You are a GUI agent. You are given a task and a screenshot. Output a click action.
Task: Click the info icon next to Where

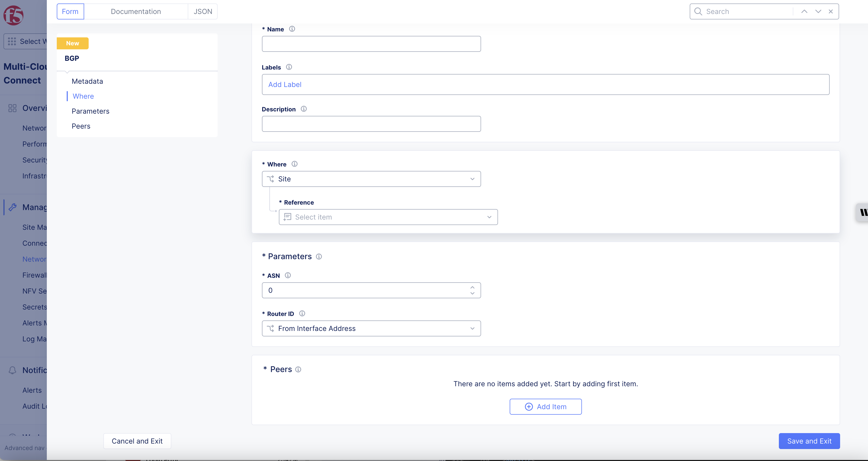point(294,164)
